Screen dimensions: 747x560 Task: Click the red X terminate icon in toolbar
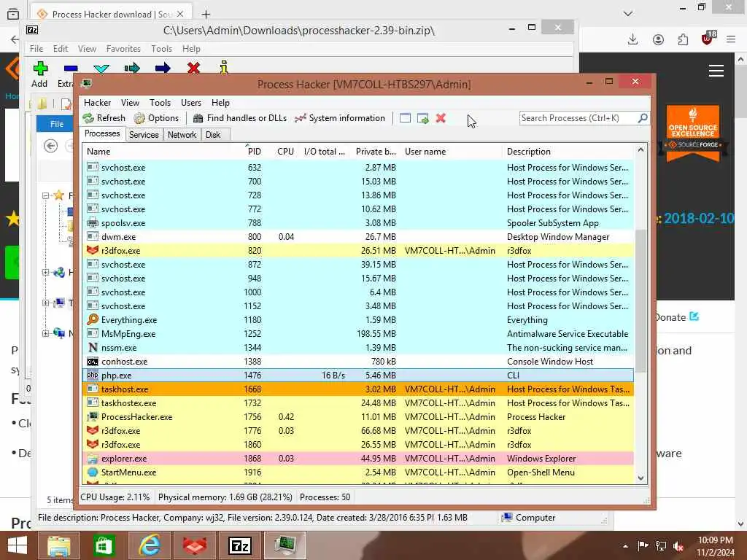point(441,118)
